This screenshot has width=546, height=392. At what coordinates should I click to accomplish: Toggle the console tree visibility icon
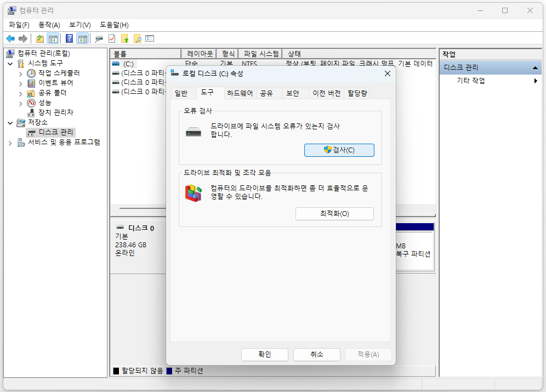tap(53, 38)
